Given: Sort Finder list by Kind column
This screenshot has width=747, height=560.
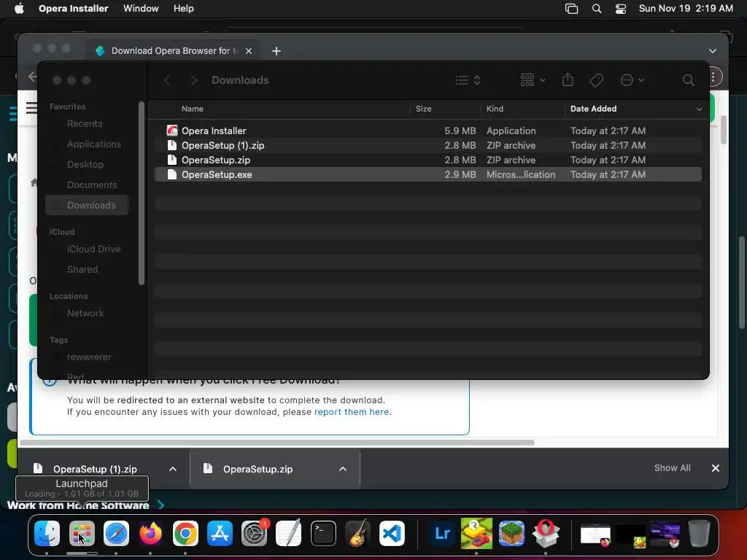Looking at the screenshot, I should [x=495, y=109].
